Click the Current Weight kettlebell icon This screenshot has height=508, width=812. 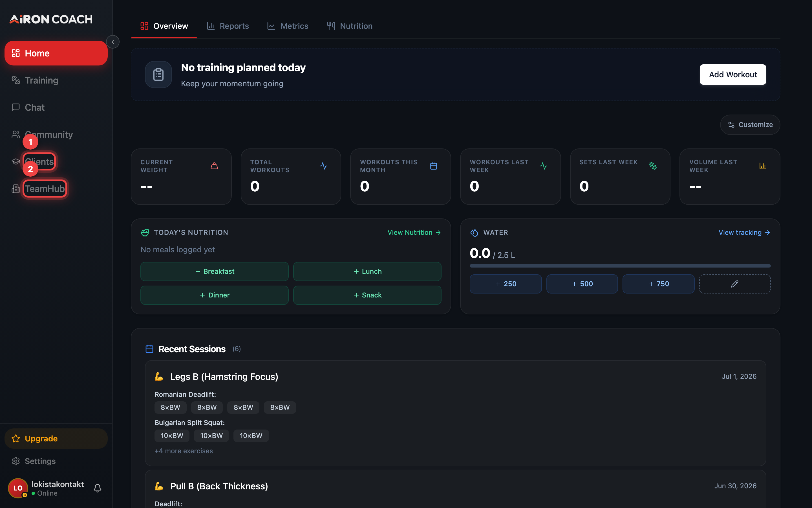[214, 166]
